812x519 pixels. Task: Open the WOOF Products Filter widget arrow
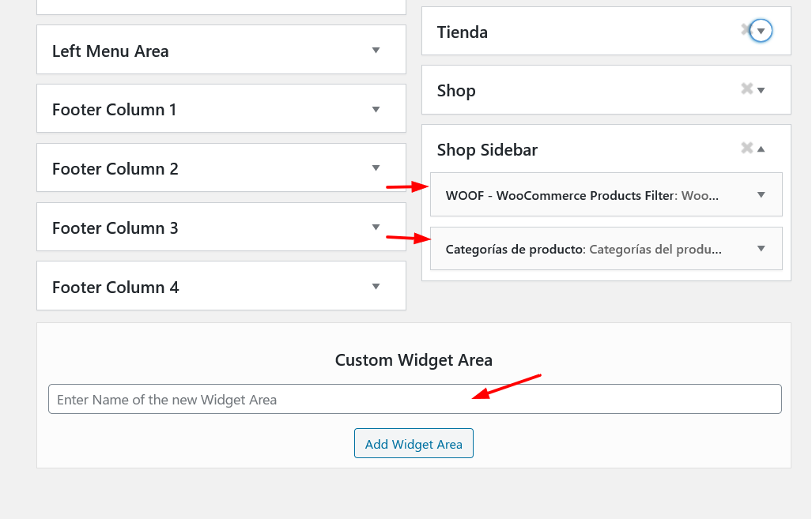click(x=761, y=194)
